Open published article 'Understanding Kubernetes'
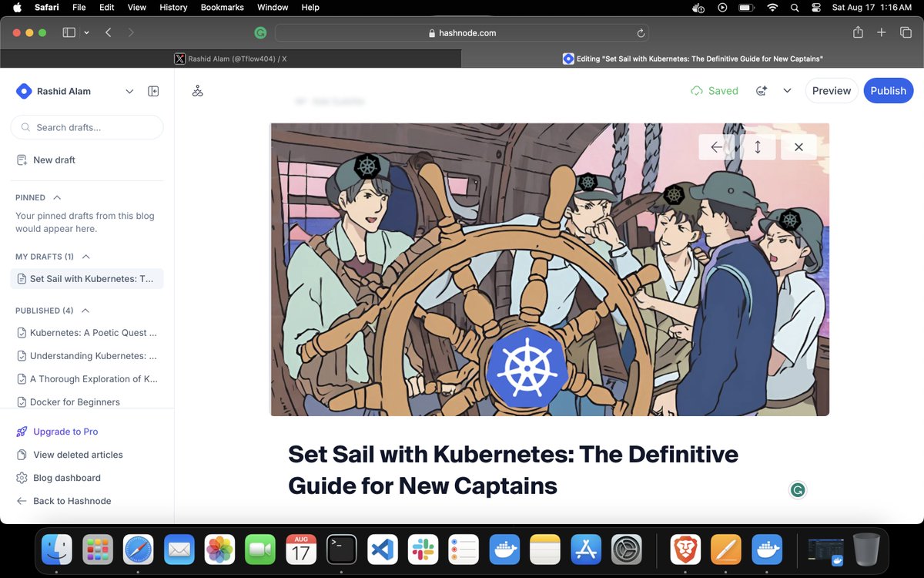This screenshot has width=924, height=578. 87,356
